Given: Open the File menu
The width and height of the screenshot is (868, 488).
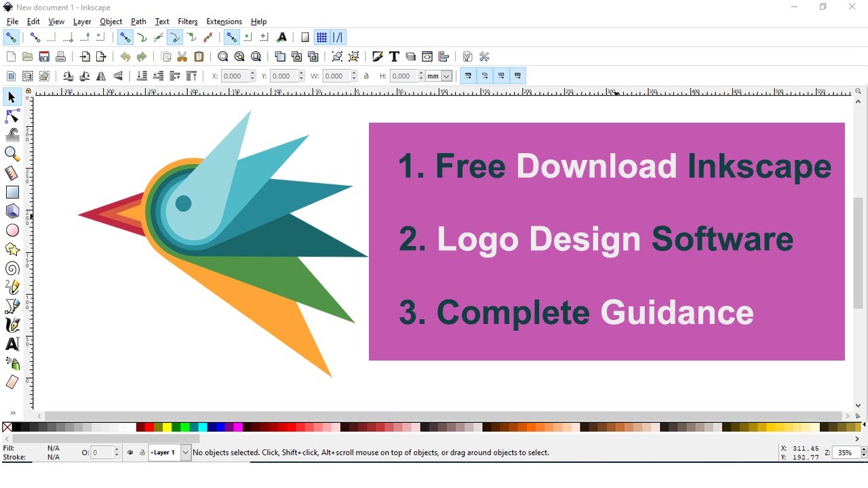Looking at the screenshot, I should click(12, 22).
